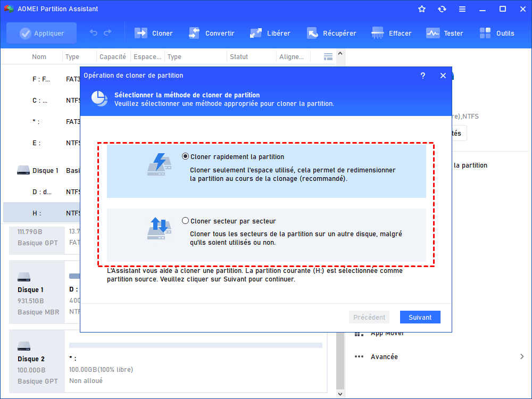Viewport: 532px width, 399px height.
Task: Click the AOMEI app logo icon
Action: pyautogui.click(x=9, y=9)
